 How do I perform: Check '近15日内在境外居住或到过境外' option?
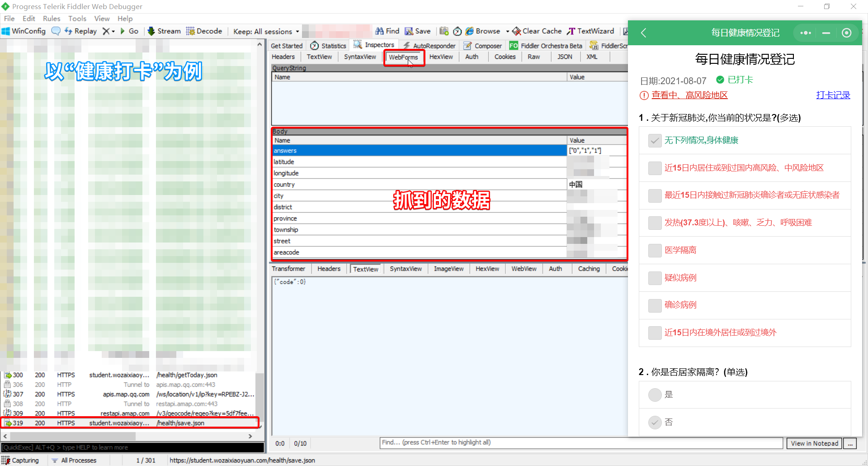655,333
